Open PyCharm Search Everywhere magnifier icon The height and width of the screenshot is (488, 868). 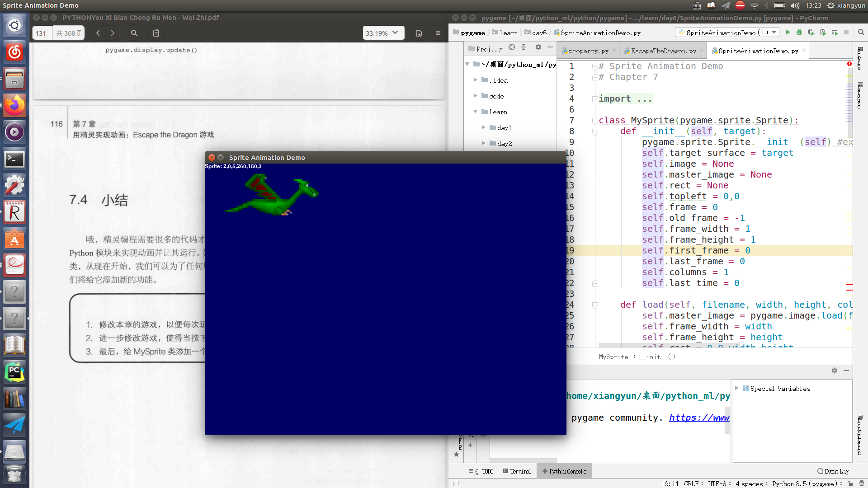pos(861,33)
